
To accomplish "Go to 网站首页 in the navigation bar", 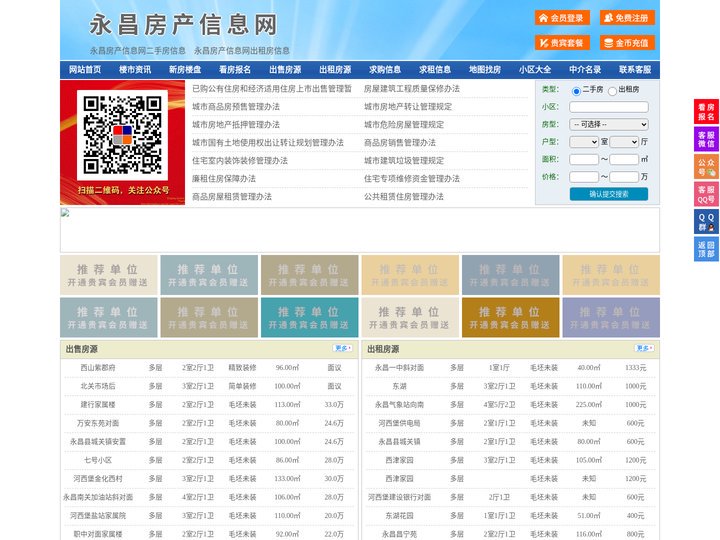I will coord(85,70).
